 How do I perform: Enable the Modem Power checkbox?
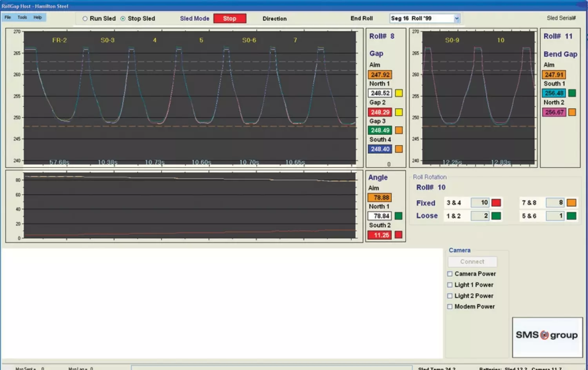450,307
